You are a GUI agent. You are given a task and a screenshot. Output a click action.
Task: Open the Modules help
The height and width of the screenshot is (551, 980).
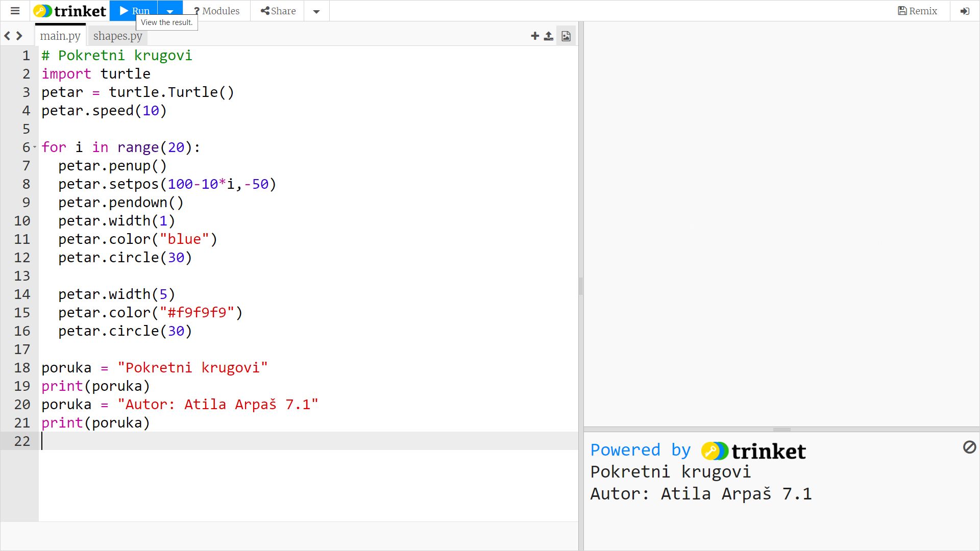(x=217, y=11)
